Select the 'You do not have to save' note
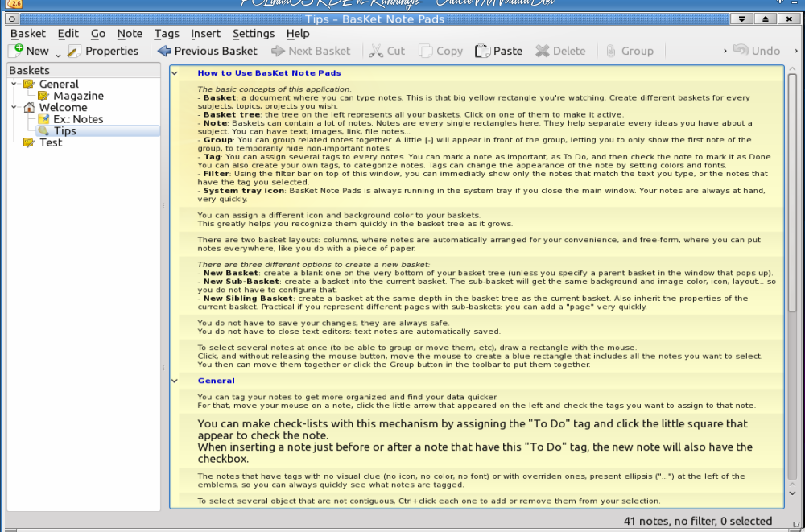The image size is (805, 532). pyautogui.click(x=481, y=327)
